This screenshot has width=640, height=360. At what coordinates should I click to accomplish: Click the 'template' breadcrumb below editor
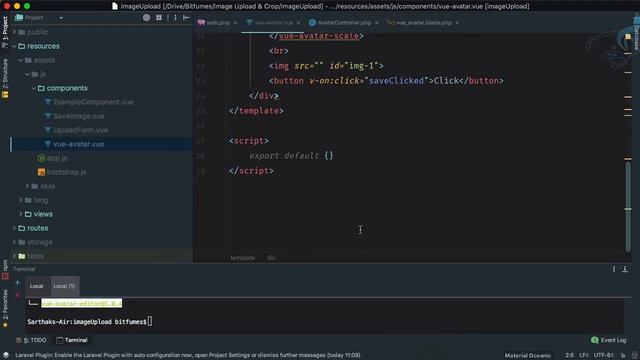(242, 258)
